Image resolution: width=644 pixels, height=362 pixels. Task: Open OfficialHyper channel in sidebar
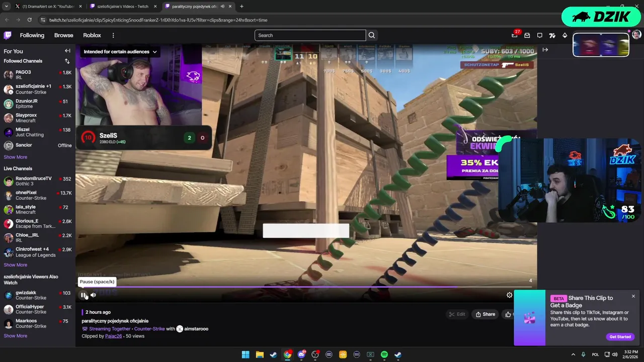pos(38,309)
